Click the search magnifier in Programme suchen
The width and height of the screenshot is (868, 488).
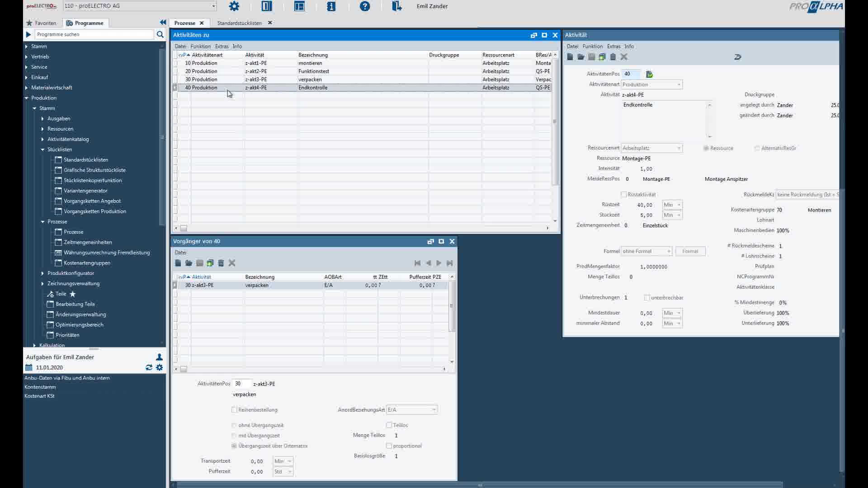tap(160, 34)
